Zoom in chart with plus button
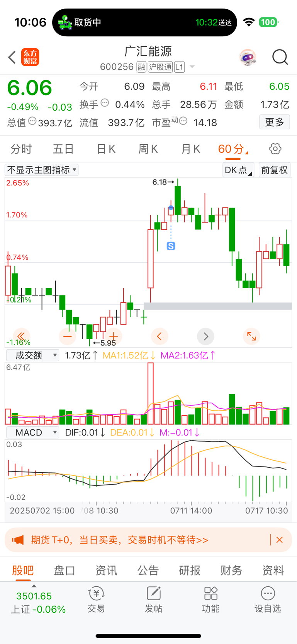The height and width of the screenshot is (644, 297). (x=114, y=336)
